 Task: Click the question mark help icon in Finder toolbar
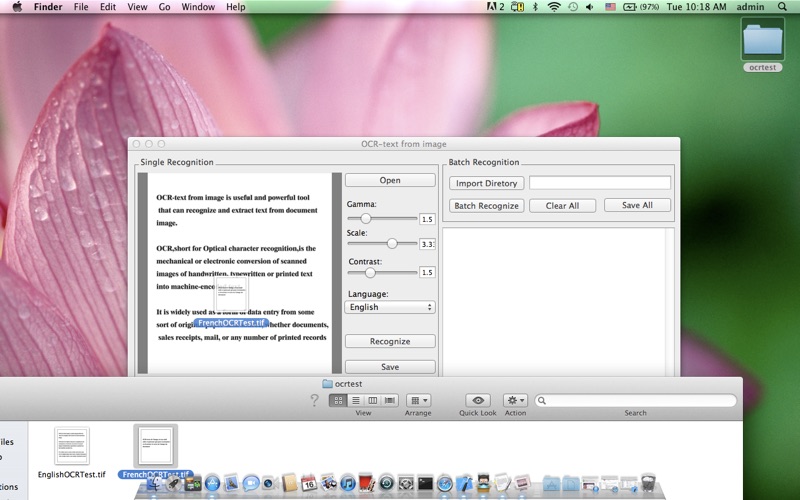click(x=314, y=401)
